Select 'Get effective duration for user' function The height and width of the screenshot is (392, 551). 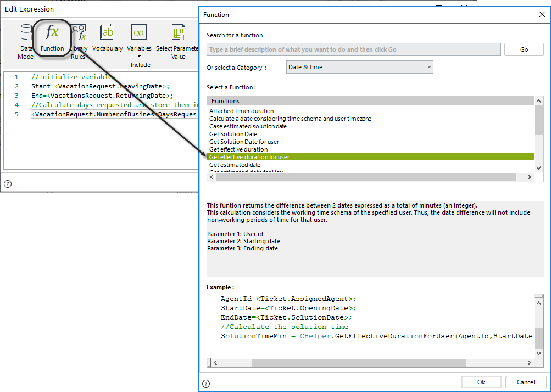pyautogui.click(x=371, y=157)
